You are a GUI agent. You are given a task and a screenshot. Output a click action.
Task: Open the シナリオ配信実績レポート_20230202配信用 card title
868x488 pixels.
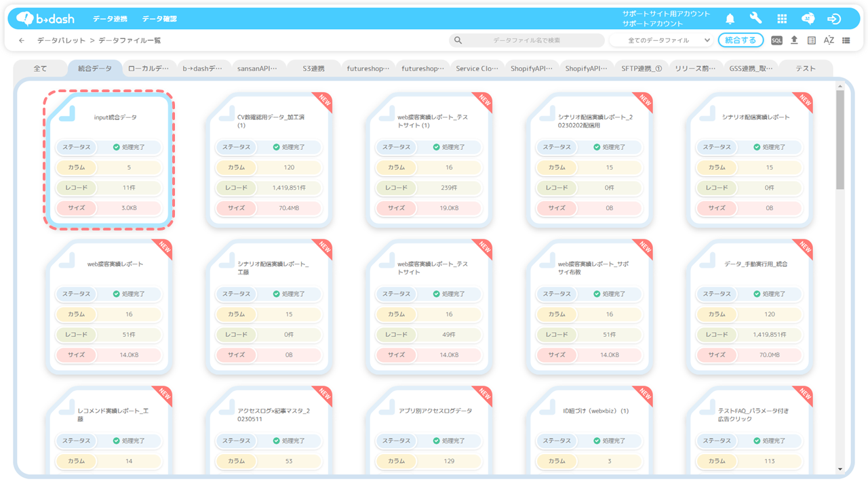point(595,121)
